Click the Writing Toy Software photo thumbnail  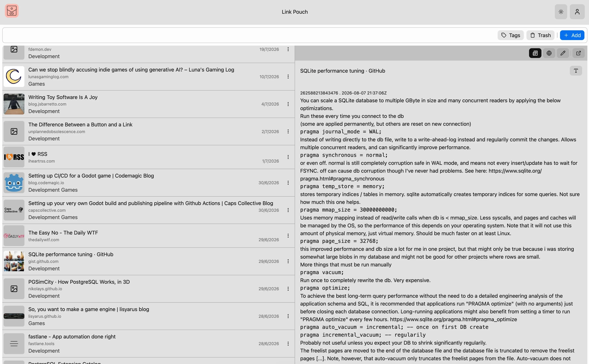point(14,104)
